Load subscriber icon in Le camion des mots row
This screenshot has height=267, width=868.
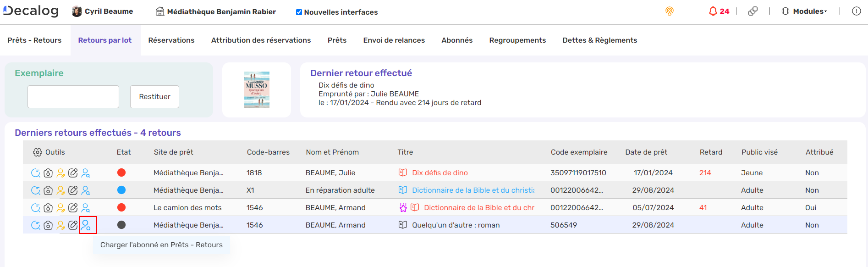click(86, 208)
